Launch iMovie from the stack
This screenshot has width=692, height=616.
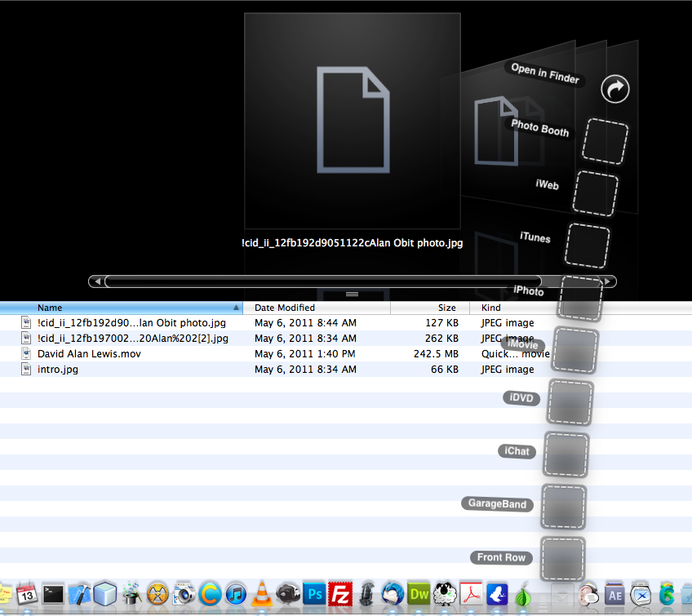(575, 350)
